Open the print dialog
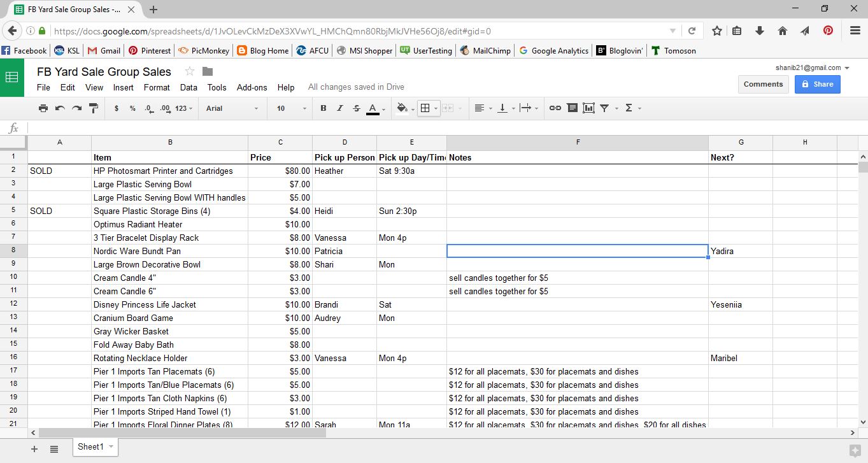 [43, 108]
